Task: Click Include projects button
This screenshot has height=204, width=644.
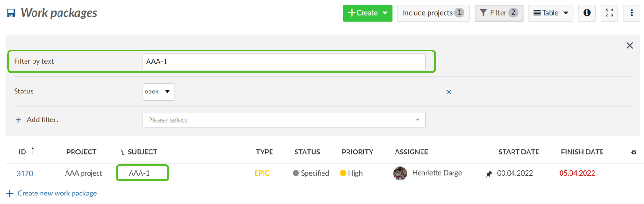Action: pos(433,13)
